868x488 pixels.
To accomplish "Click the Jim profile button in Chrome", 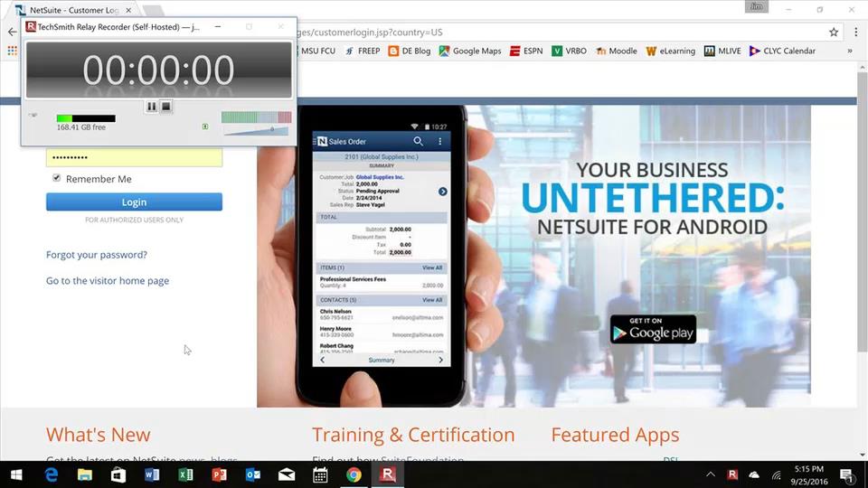I will click(x=756, y=6).
